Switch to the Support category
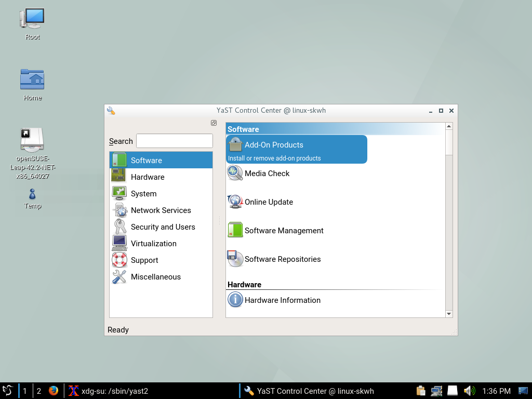This screenshot has height=399, width=532. click(144, 260)
